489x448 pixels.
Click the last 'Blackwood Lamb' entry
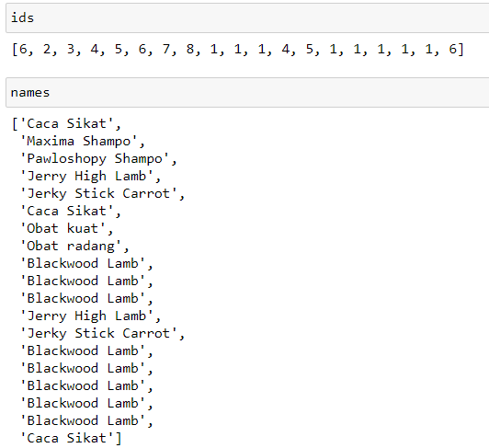pos(86,420)
